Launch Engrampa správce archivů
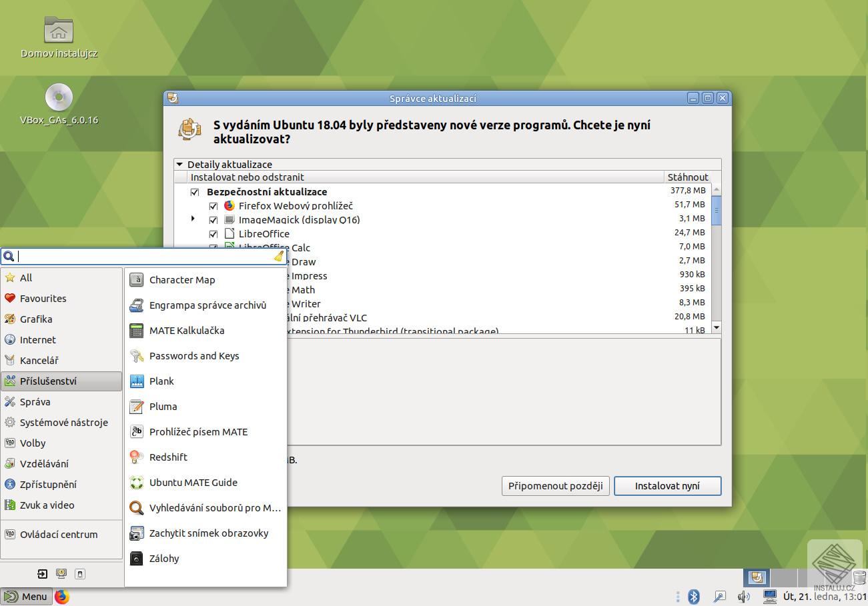This screenshot has width=868, height=606. (x=205, y=305)
